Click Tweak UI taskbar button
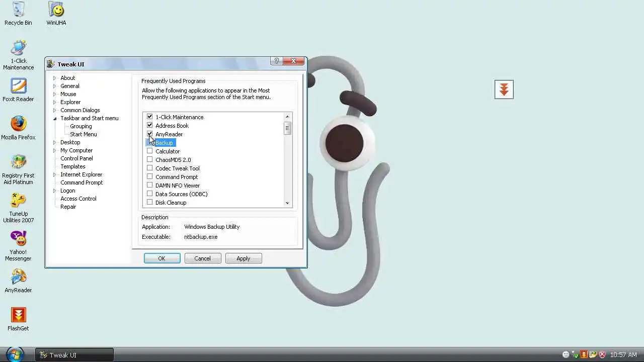The width and height of the screenshot is (644, 362). [74, 354]
